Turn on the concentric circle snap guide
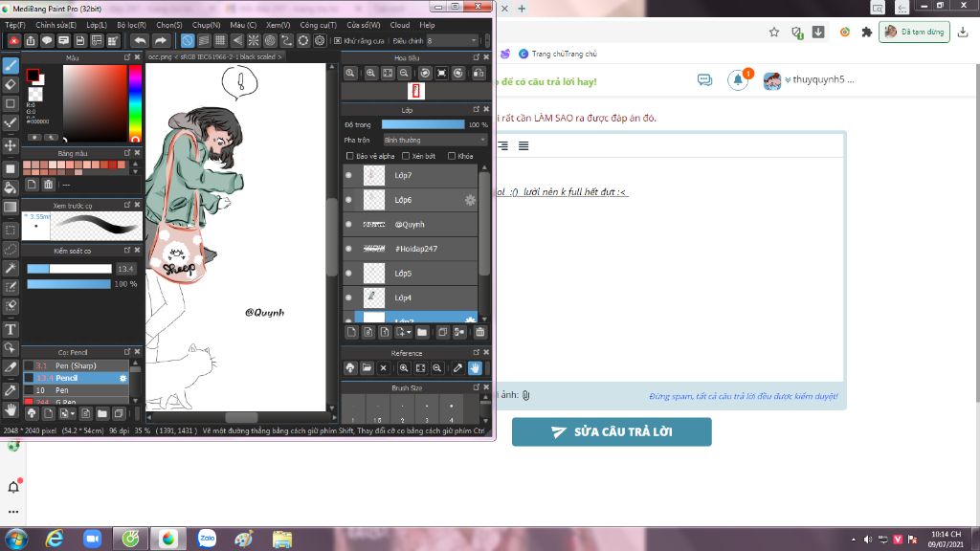Image resolution: width=980 pixels, height=551 pixels. point(270,40)
